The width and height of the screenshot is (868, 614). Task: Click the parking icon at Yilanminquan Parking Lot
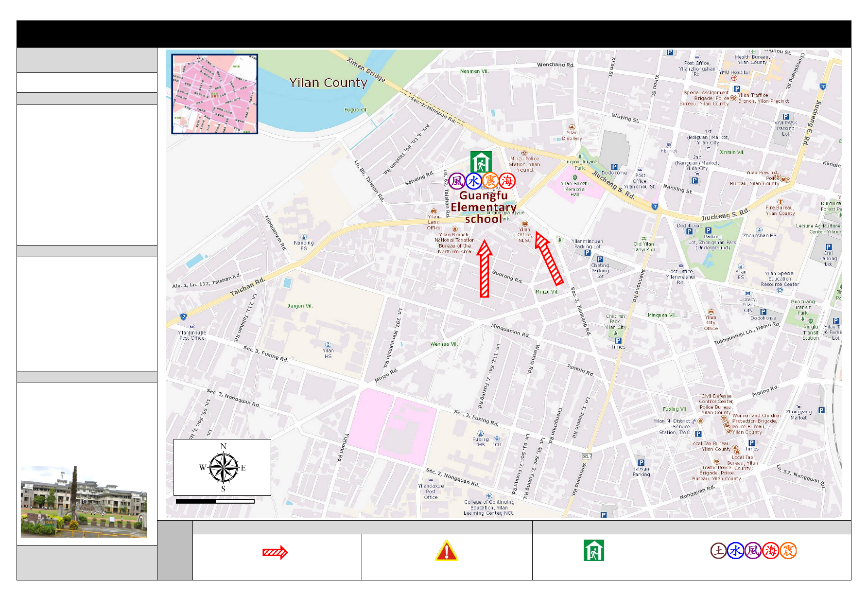tap(588, 253)
